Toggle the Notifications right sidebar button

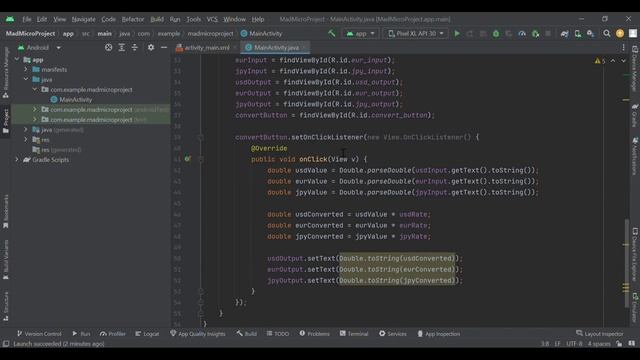(635, 156)
